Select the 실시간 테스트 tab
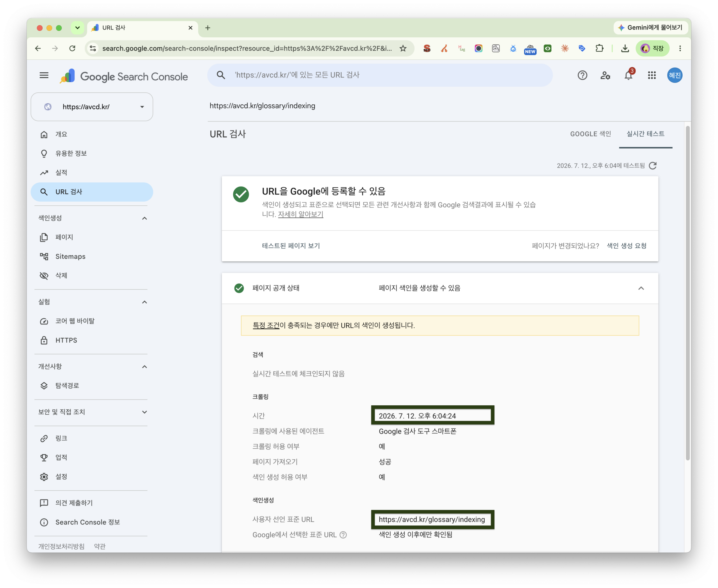Screen dimensions: 718x588 645,134
